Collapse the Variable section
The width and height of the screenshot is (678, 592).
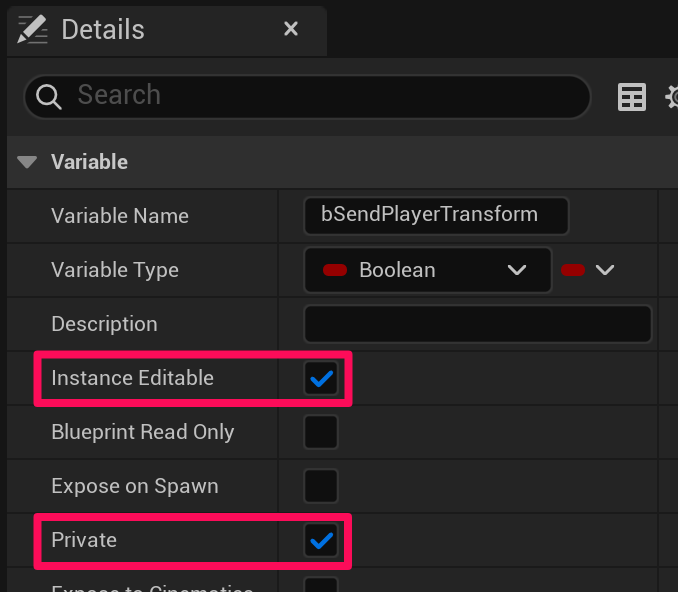[x=27, y=162]
